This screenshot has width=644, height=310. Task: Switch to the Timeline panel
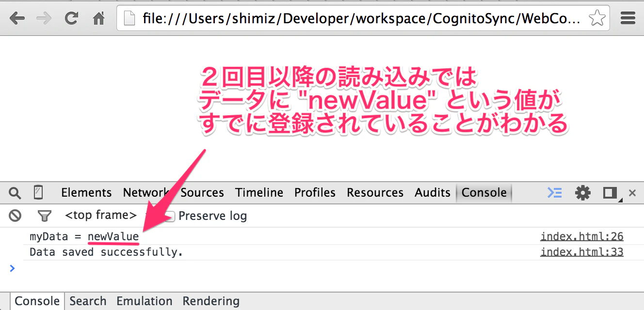click(259, 193)
